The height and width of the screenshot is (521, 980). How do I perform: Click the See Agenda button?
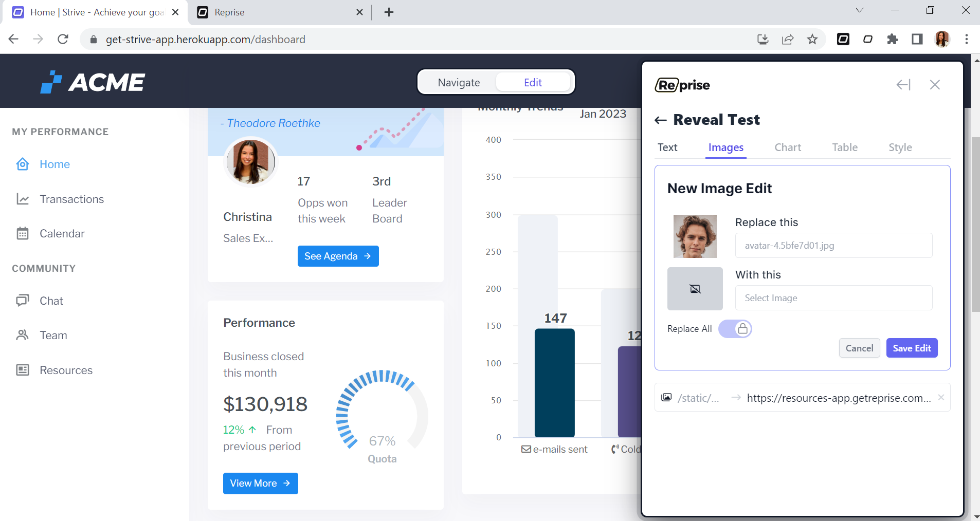pos(338,256)
